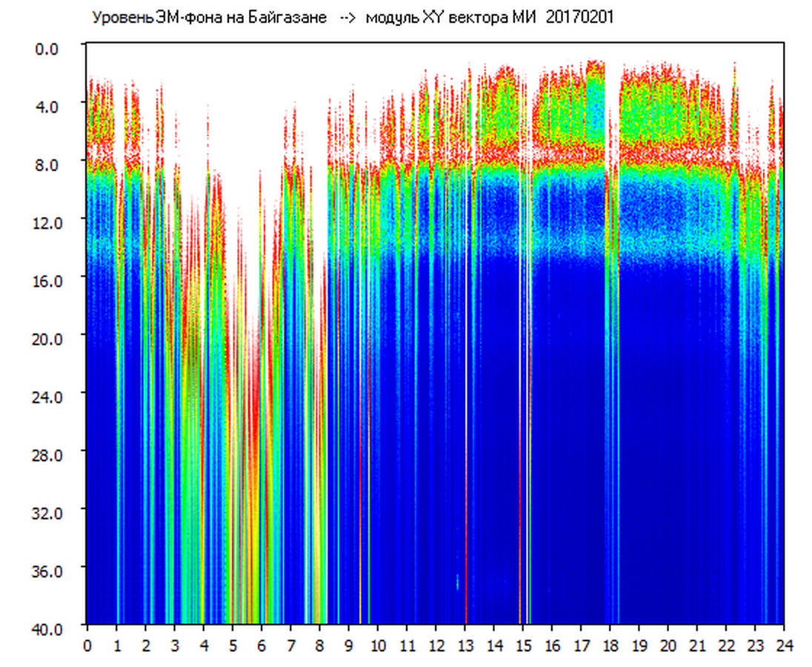Viewport: 812px width, 667px height.
Task: Click the arrow "-->" in the chart title
Action: (x=348, y=18)
